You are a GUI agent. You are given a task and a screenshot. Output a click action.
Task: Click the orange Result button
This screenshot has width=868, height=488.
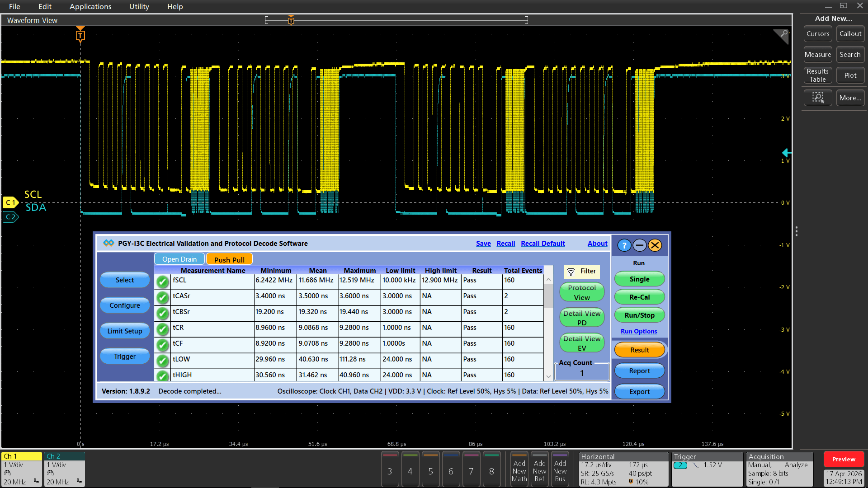pos(639,350)
